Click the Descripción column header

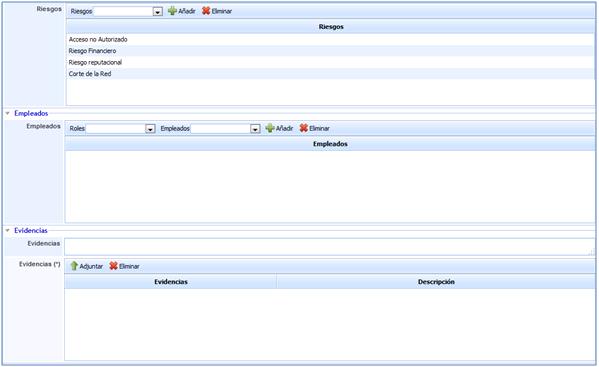[436, 282]
